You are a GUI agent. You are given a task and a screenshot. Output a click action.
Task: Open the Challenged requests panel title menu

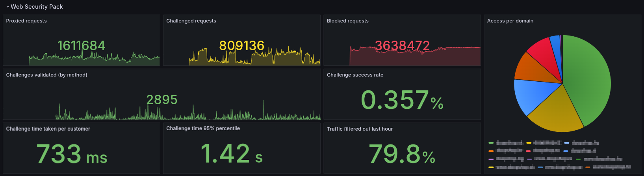click(x=191, y=21)
